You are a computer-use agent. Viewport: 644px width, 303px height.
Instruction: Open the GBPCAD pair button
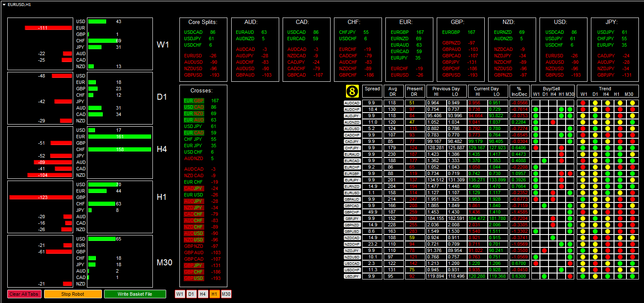(352, 206)
